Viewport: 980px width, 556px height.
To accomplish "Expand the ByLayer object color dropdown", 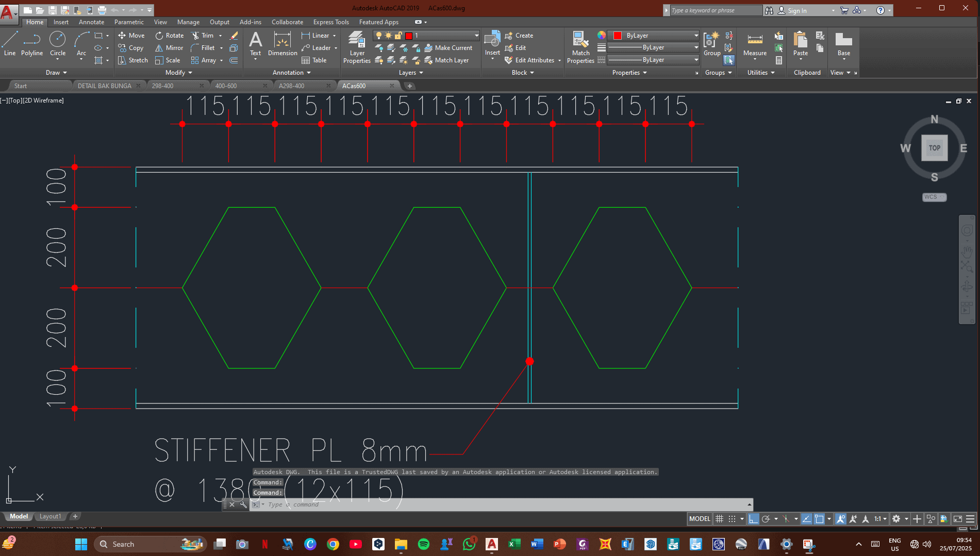I will point(696,36).
